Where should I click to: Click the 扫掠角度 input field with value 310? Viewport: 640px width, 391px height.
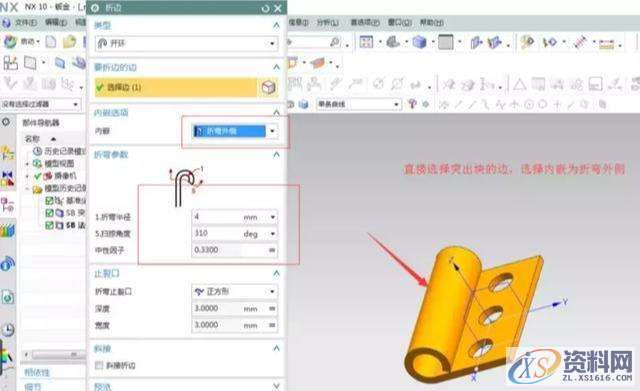pyautogui.click(x=216, y=234)
